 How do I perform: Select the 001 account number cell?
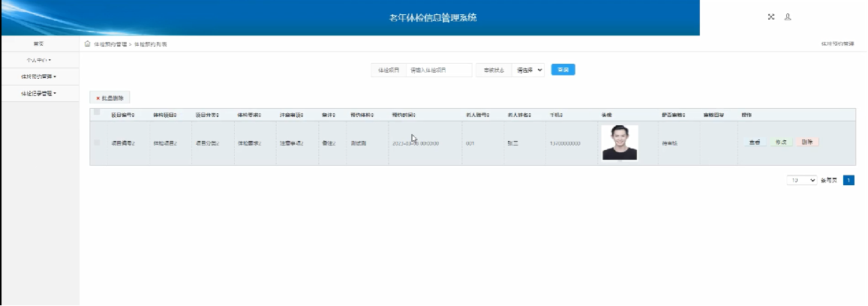(470, 143)
